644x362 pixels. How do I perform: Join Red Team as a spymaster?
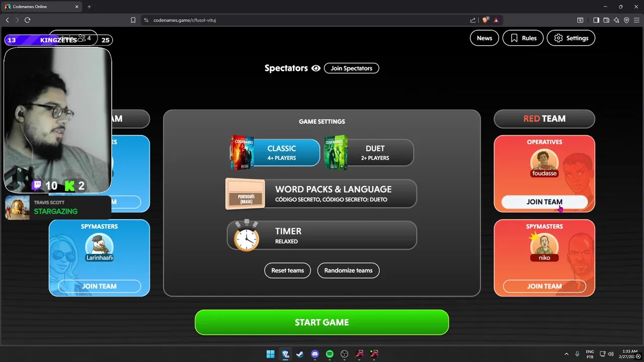[544, 286]
